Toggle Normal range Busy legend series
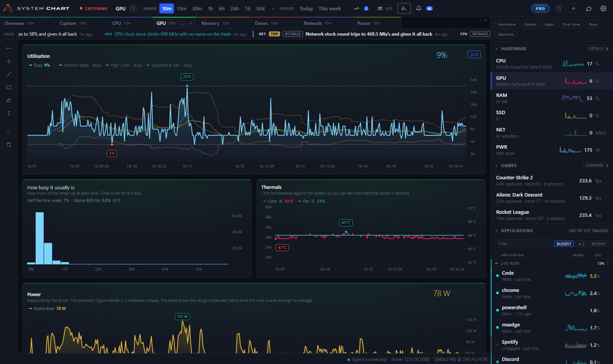This screenshot has height=364, width=613. [x=80, y=65]
